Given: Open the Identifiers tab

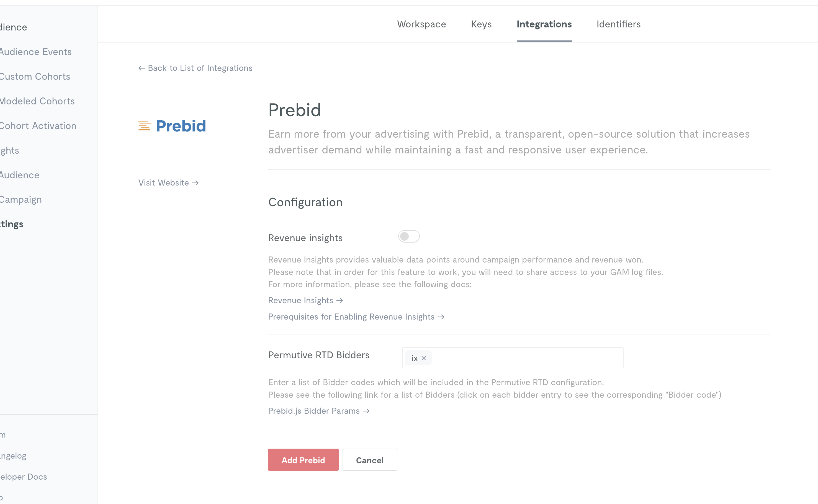Looking at the screenshot, I should tap(618, 24).
